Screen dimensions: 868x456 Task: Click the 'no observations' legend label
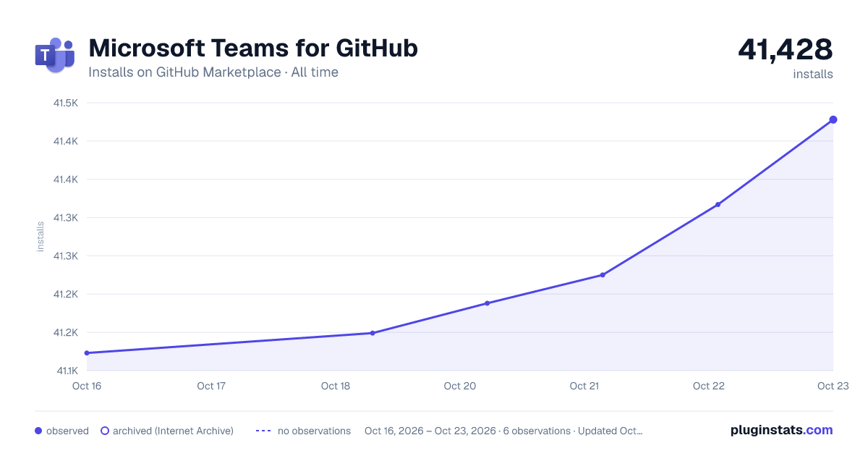tap(314, 431)
